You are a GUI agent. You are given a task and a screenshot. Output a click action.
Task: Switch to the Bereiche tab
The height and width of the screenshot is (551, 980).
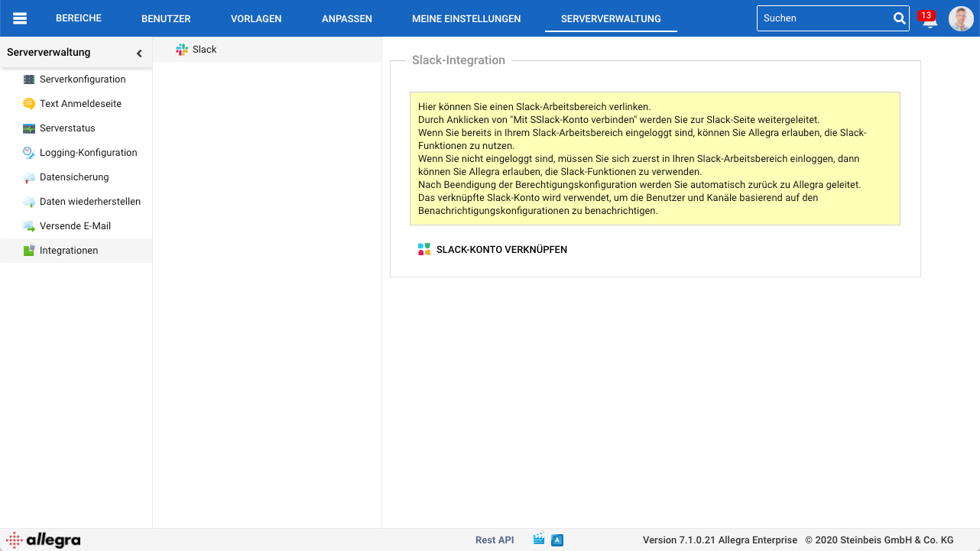pos(79,18)
